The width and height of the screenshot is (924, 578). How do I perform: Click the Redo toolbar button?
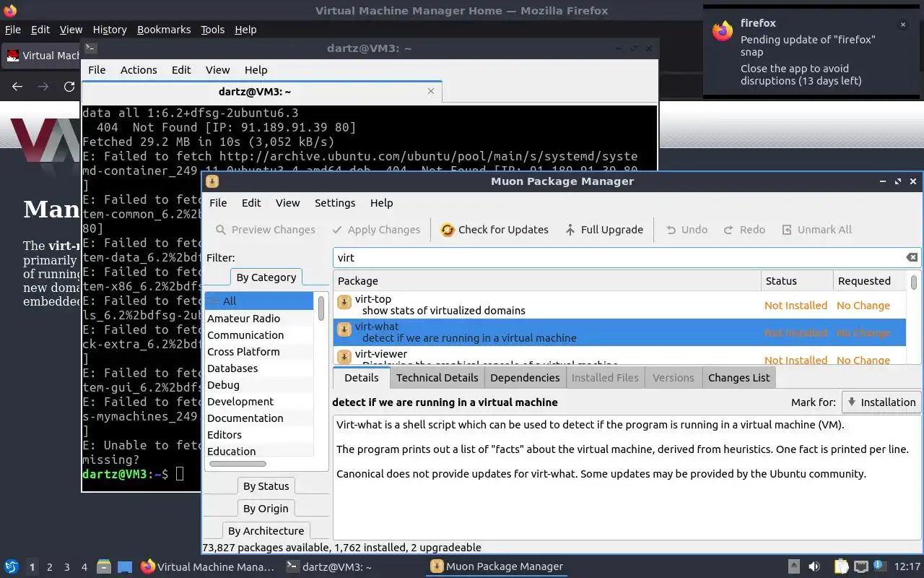[x=744, y=230]
